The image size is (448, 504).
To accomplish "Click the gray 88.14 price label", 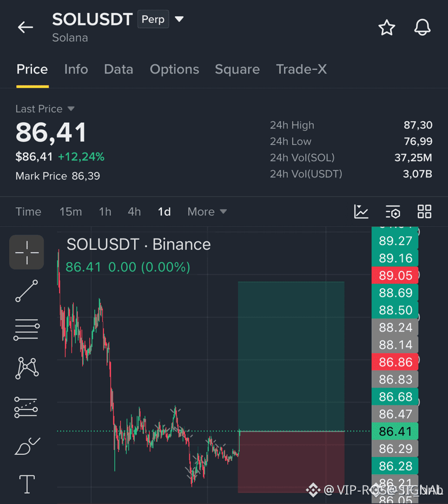I will [x=396, y=345].
